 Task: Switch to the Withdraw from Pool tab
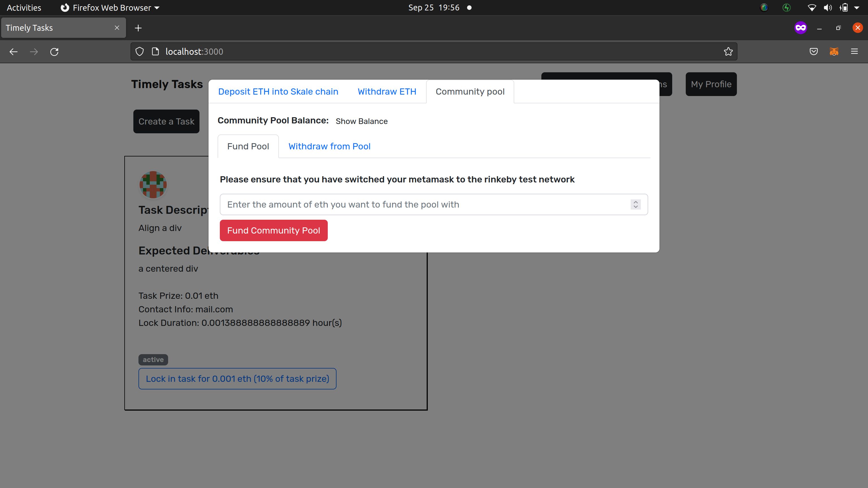329,147
